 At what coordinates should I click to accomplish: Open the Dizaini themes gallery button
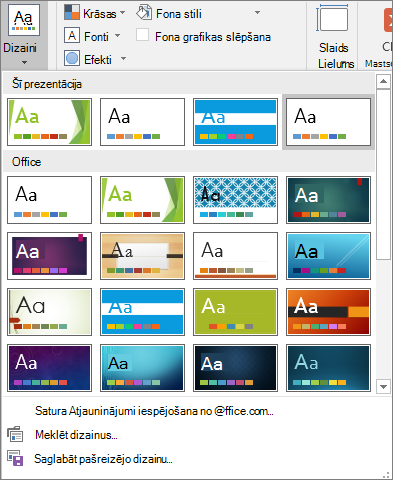coord(24,35)
